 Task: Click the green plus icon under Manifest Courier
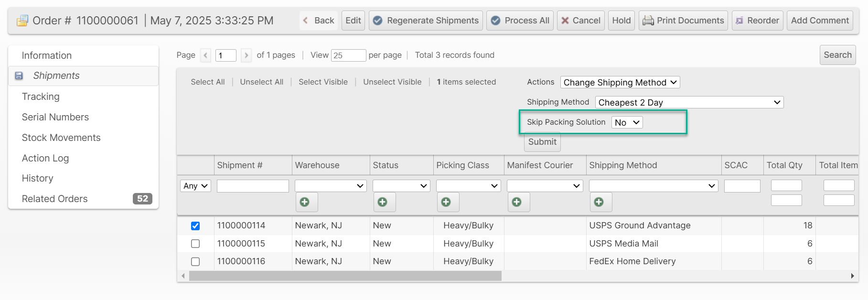click(x=517, y=202)
